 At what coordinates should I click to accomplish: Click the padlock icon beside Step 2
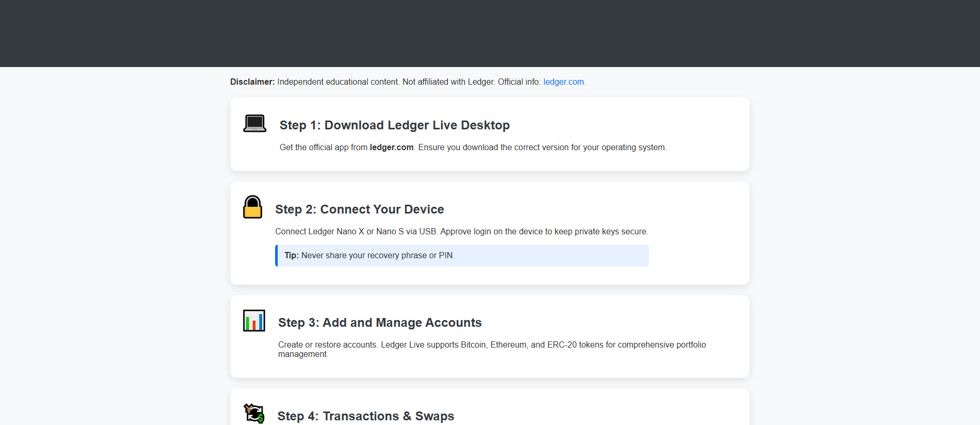tap(253, 207)
